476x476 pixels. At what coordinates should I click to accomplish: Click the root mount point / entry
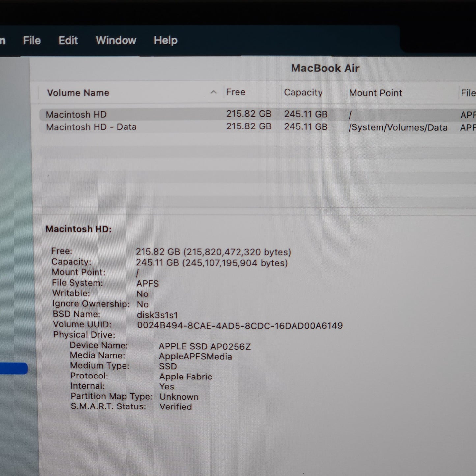[350, 114]
